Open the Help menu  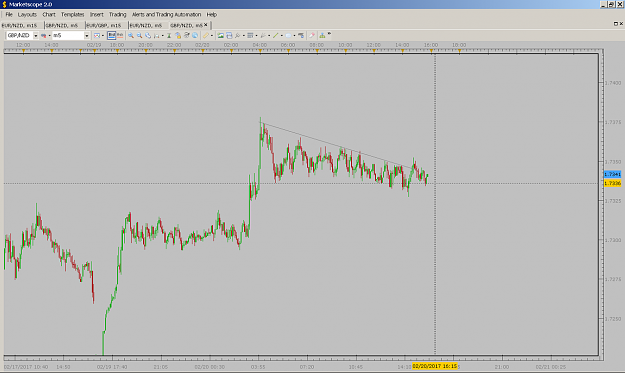tap(212, 14)
